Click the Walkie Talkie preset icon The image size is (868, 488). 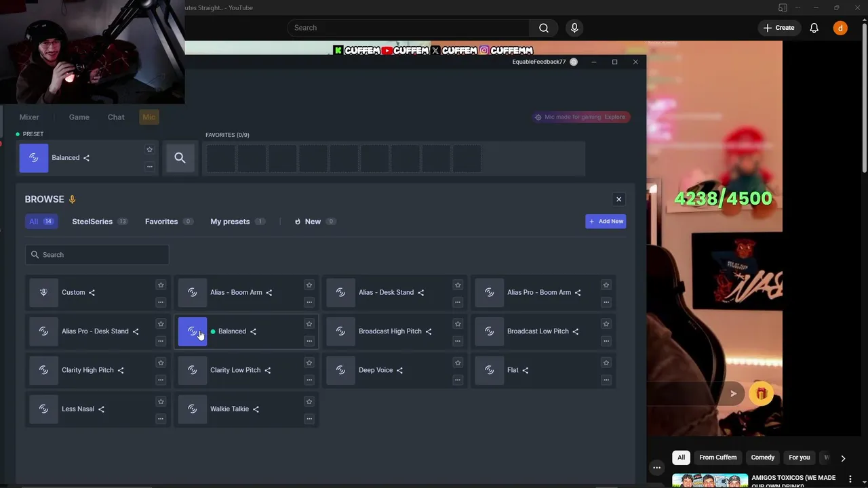click(x=193, y=409)
